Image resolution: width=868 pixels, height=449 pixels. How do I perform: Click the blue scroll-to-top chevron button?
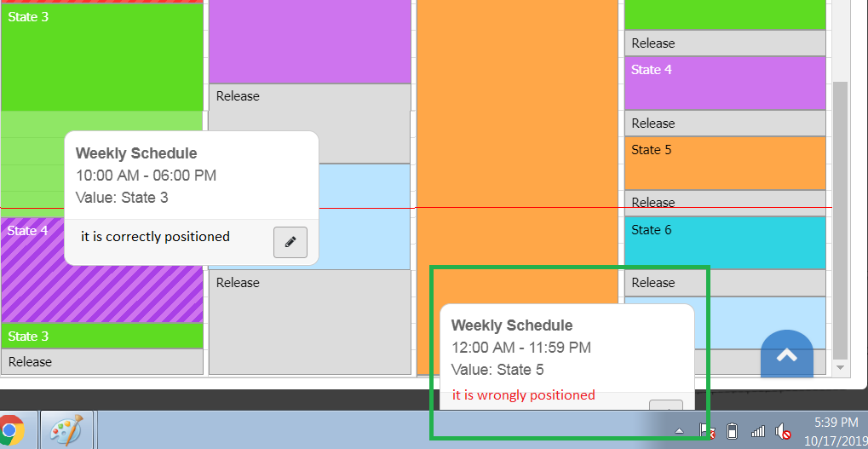click(786, 355)
